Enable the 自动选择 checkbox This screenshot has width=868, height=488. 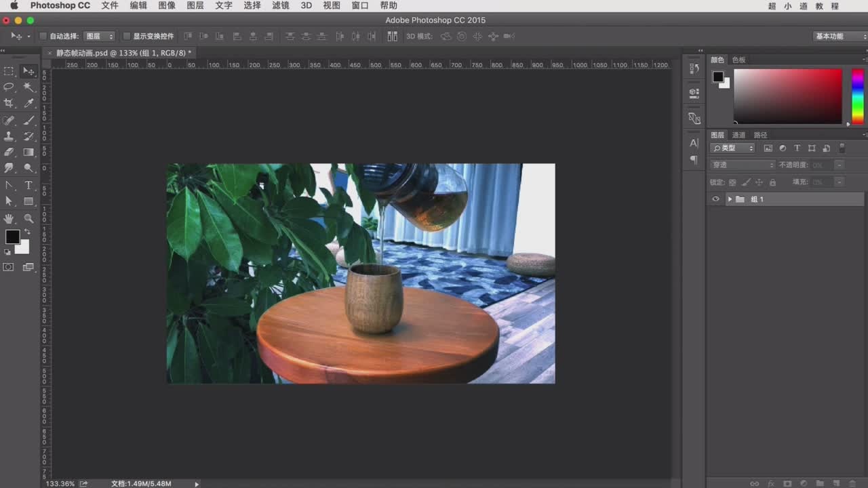point(43,36)
